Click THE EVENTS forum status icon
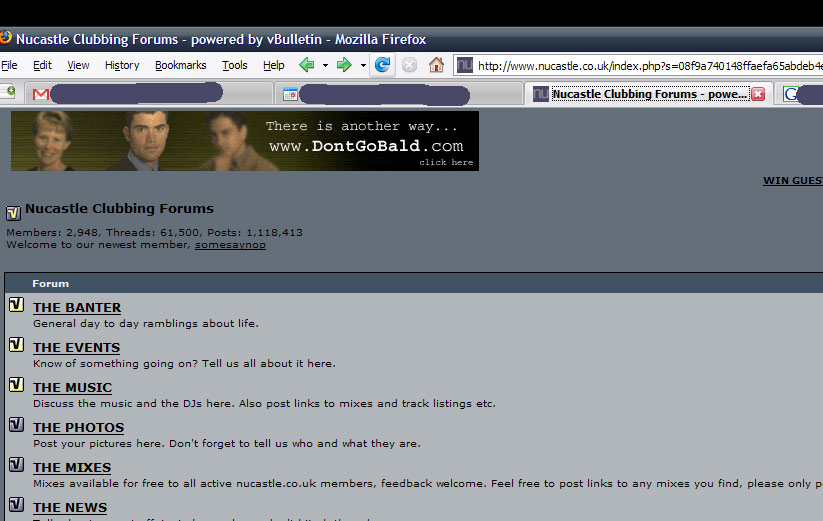Screen dimensions: 823x521 [16, 345]
